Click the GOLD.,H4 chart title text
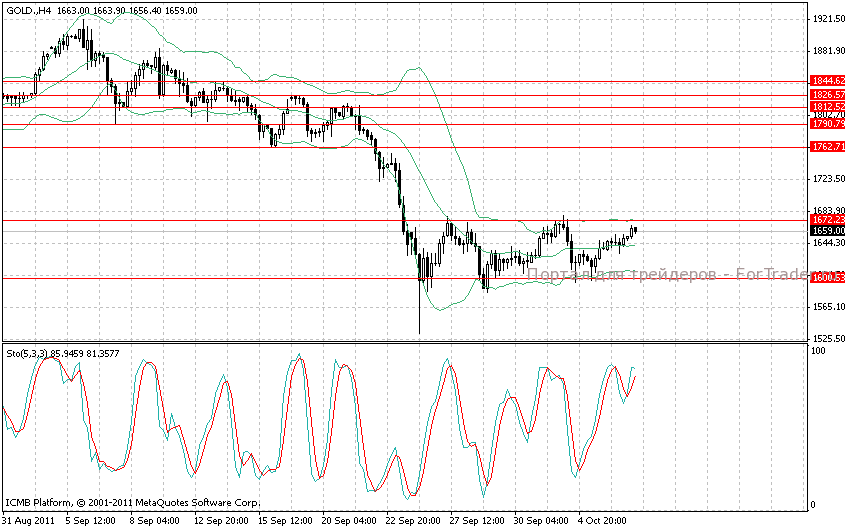Viewport: 845px width, 528px height. pyautogui.click(x=29, y=11)
